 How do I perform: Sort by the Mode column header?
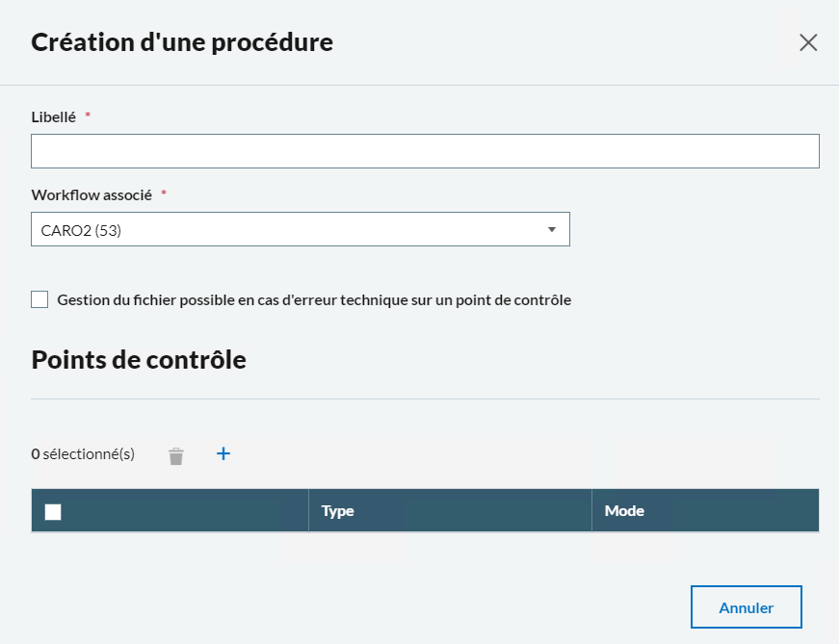point(624,511)
